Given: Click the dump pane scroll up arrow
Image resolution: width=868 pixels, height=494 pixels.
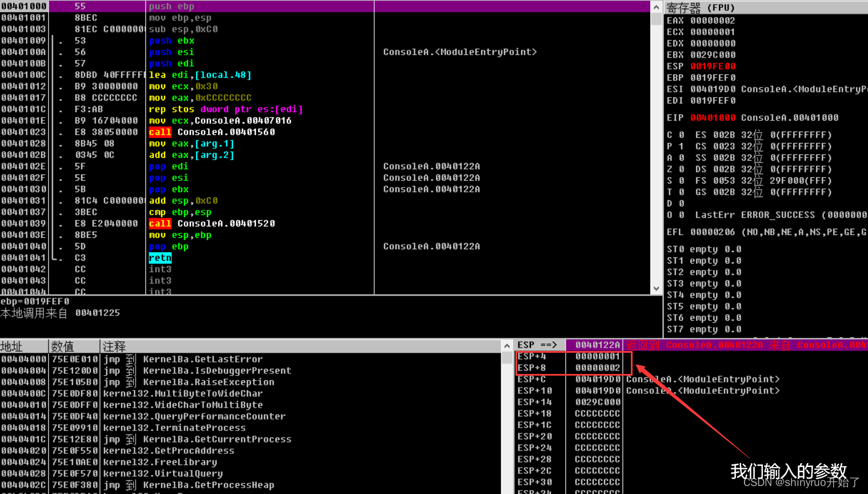Looking at the screenshot, I should (x=507, y=346).
